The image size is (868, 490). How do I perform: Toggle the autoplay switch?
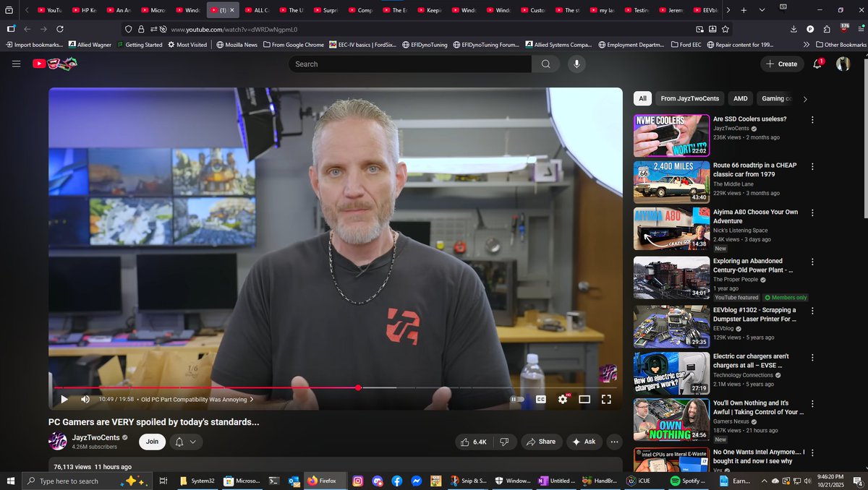click(x=517, y=399)
